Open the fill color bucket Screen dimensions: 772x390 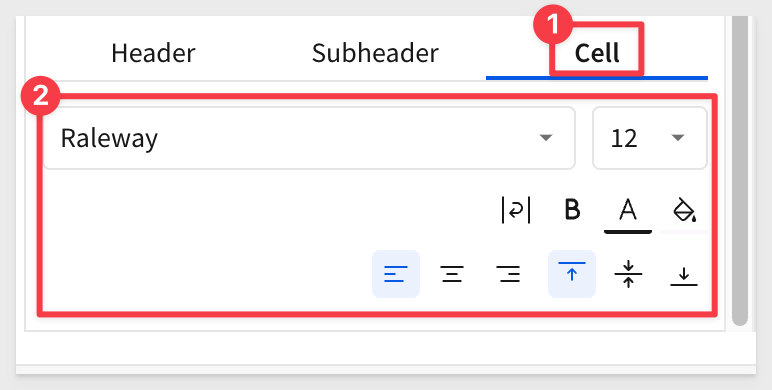pyautogui.click(x=684, y=210)
